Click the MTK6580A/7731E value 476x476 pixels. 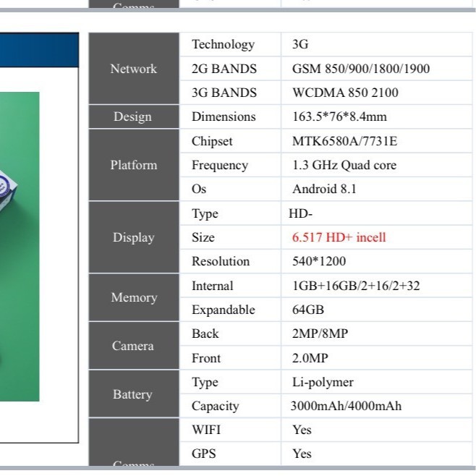pos(344,141)
